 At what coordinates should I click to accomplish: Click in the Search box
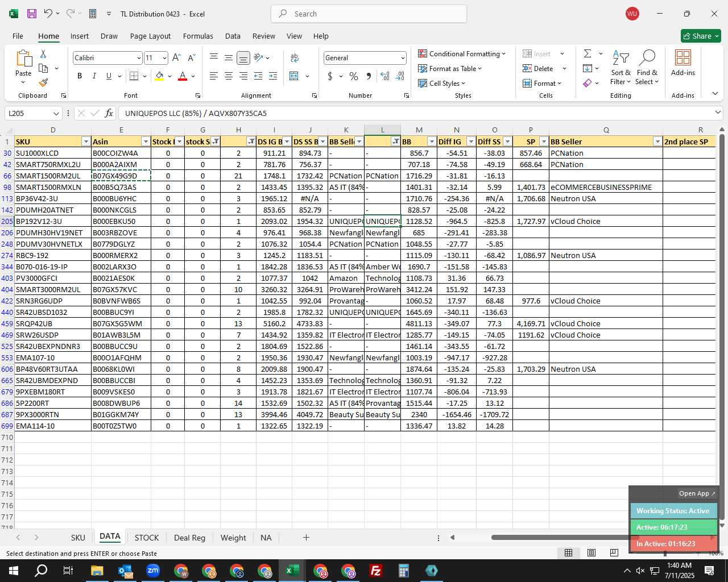point(369,14)
